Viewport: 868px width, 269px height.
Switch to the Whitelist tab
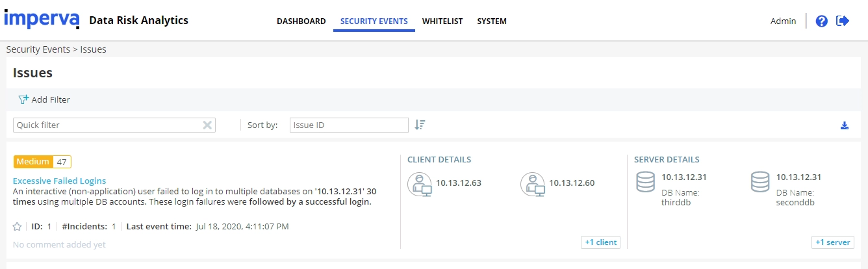(442, 21)
